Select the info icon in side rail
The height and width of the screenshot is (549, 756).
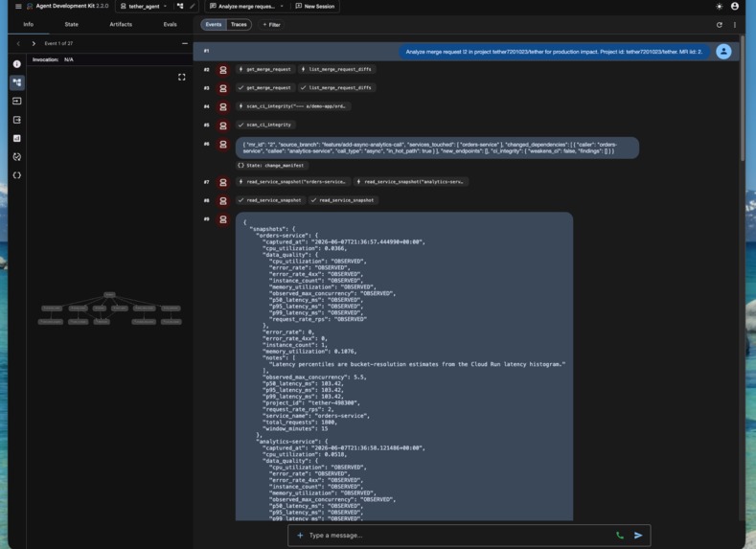pos(17,64)
